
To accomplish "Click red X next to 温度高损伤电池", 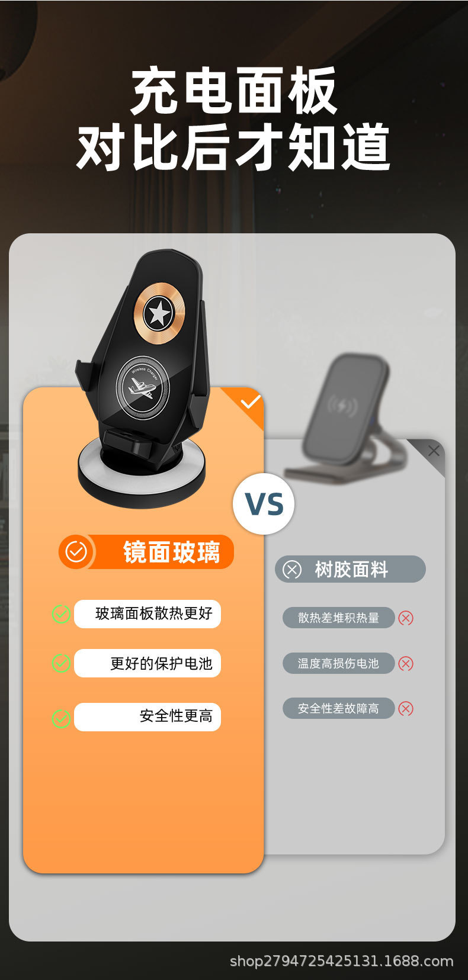I will pyautogui.click(x=406, y=663).
